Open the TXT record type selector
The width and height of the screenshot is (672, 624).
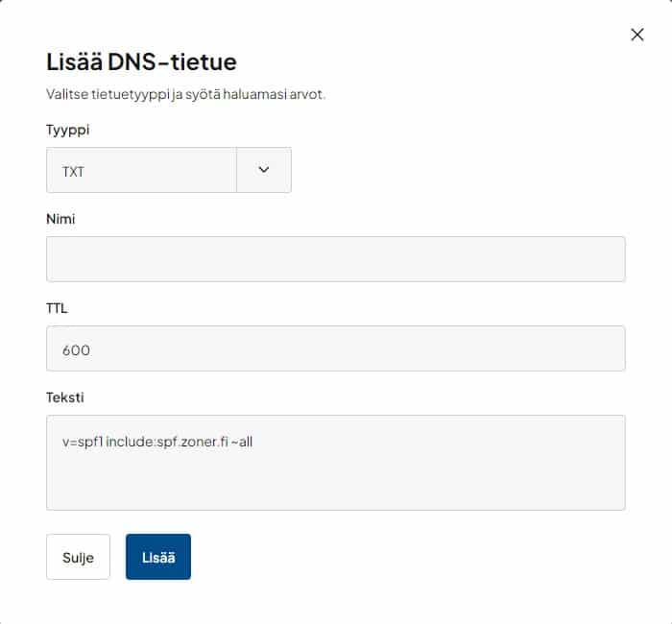(142, 170)
